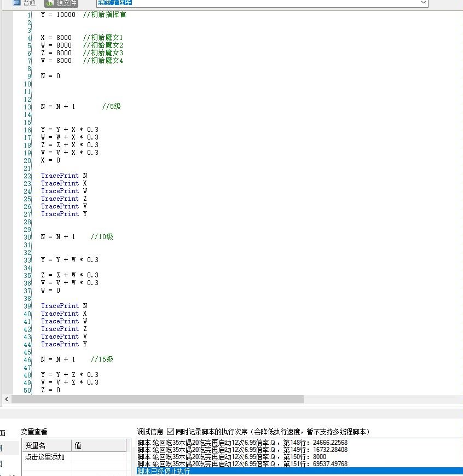Place cursor on line 1 Y = 10000

point(58,15)
